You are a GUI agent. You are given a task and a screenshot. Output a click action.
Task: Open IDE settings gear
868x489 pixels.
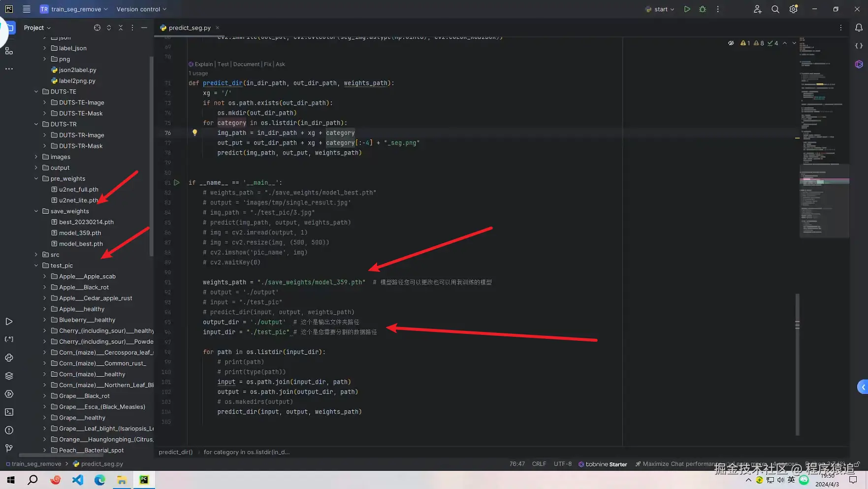pos(793,9)
